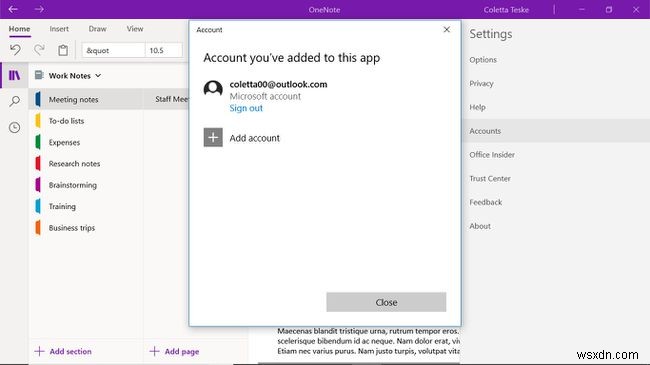
Task: Select the Brainstorming section
Action: tap(86, 185)
